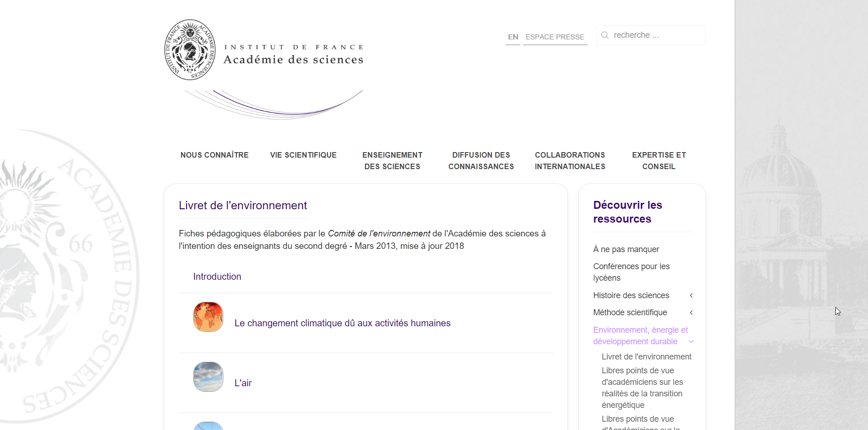Open Méthode scientifique sidebar item
The height and width of the screenshot is (430, 868).
pyautogui.click(x=630, y=312)
